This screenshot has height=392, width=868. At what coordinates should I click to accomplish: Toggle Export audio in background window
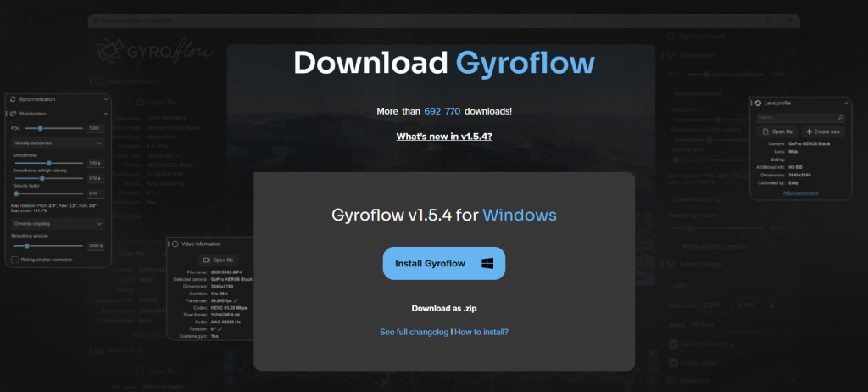pos(674,362)
